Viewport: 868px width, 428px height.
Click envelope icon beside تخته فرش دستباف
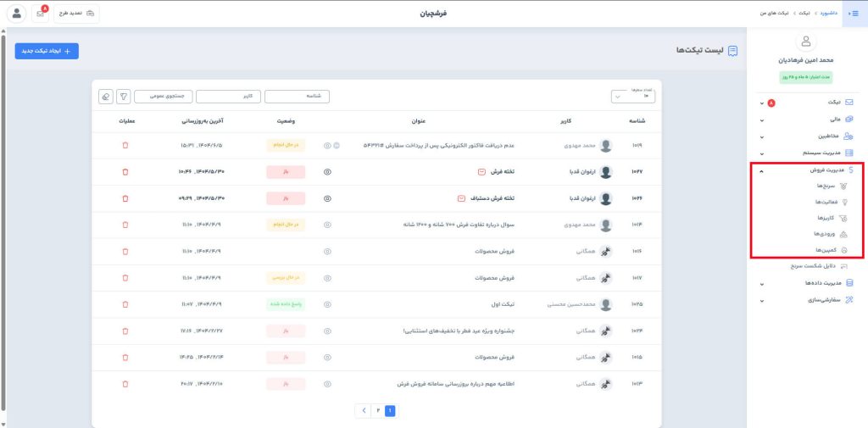tap(461, 198)
